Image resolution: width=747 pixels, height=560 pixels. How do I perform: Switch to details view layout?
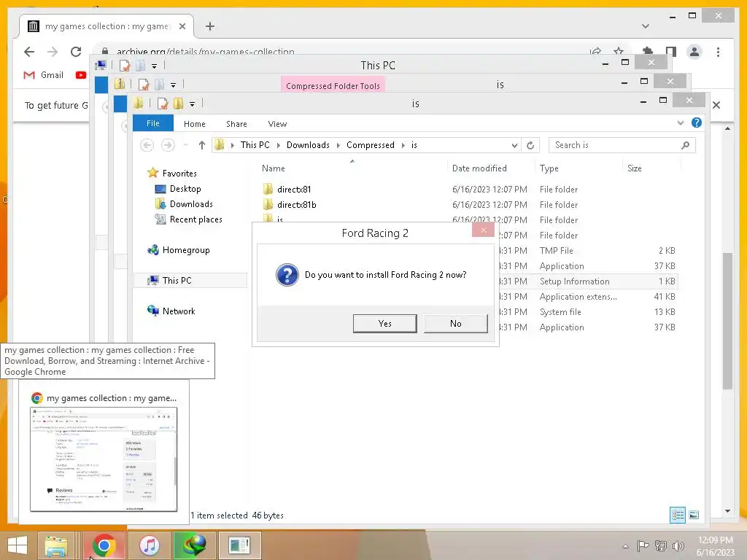(x=678, y=515)
